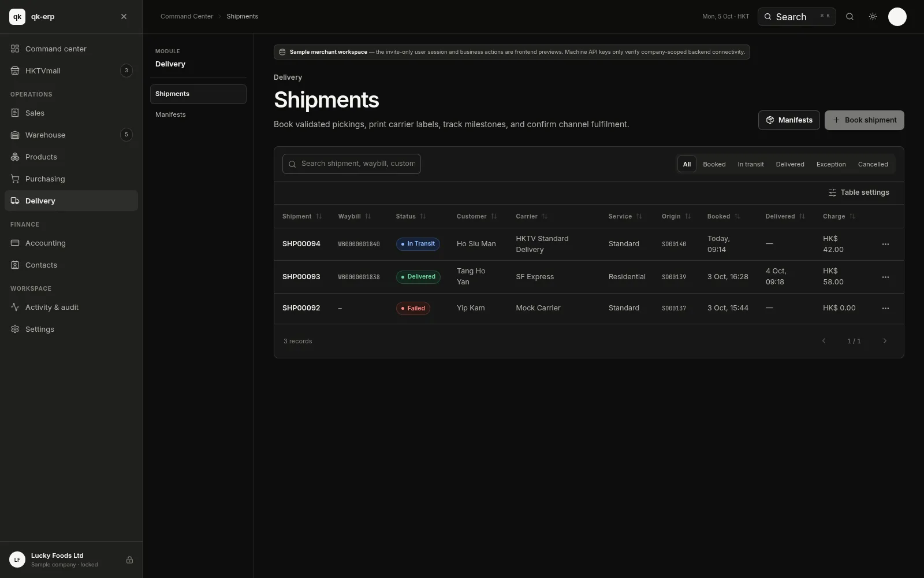924x578 pixels.
Task: Open the Search command box
Action: [796, 17]
